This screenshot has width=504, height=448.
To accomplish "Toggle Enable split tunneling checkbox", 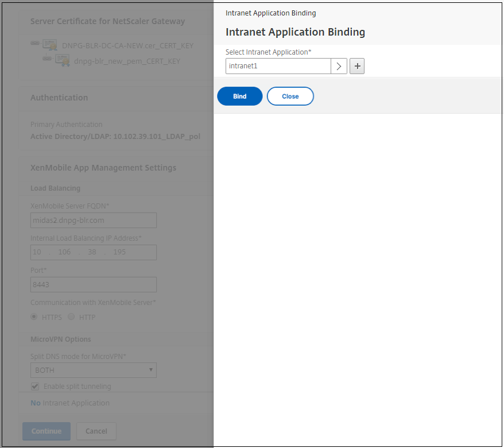I will [x=35, y=386].
